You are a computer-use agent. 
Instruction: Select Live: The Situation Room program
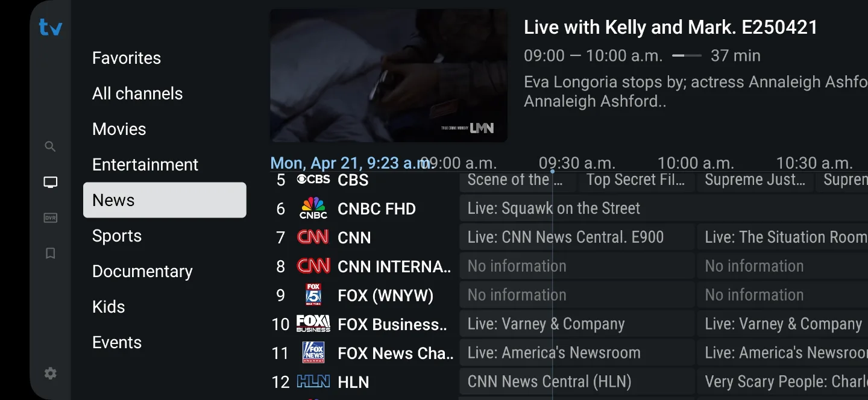click(782, 237)
